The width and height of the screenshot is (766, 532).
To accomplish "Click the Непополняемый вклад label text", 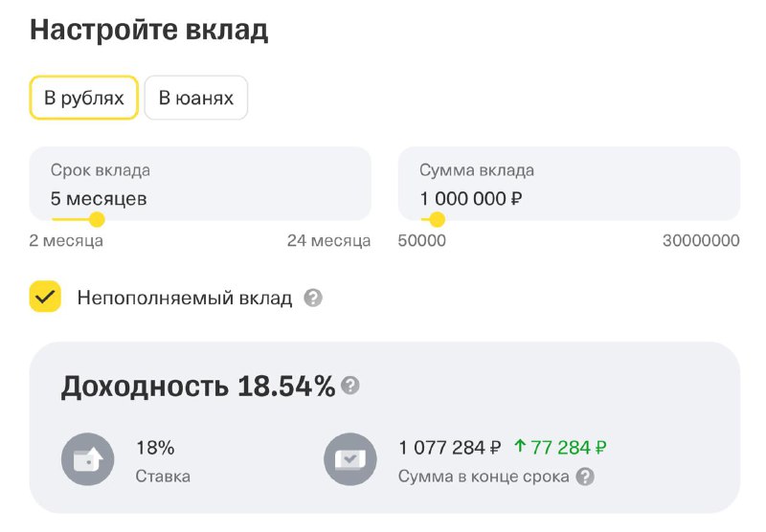I will coord(185,298).
